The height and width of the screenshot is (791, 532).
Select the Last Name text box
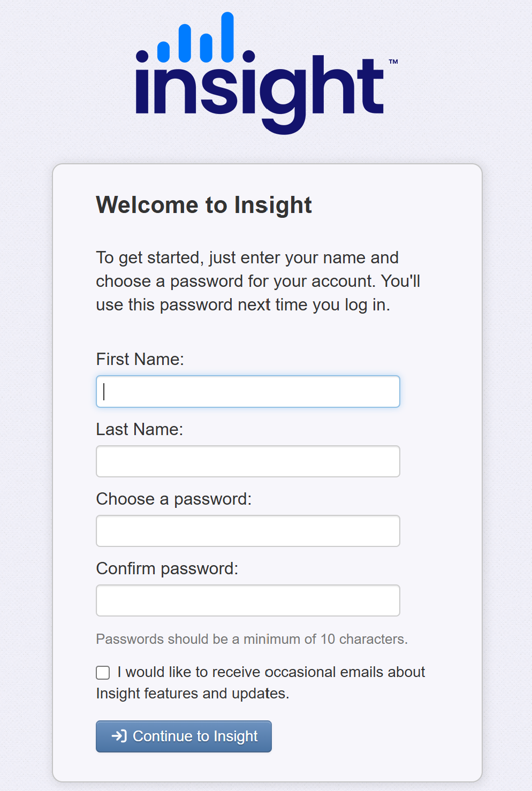pyautogui.click(x=248, y=461)
